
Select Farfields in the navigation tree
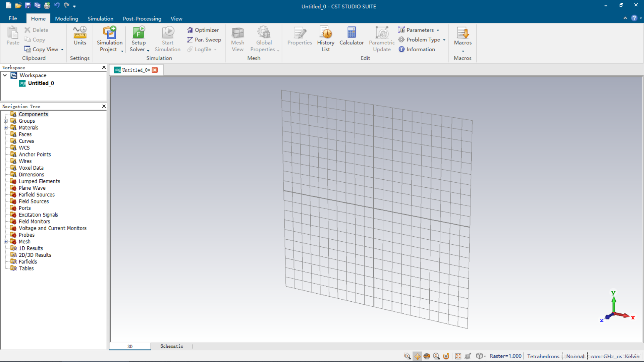[x=28, y=262]
